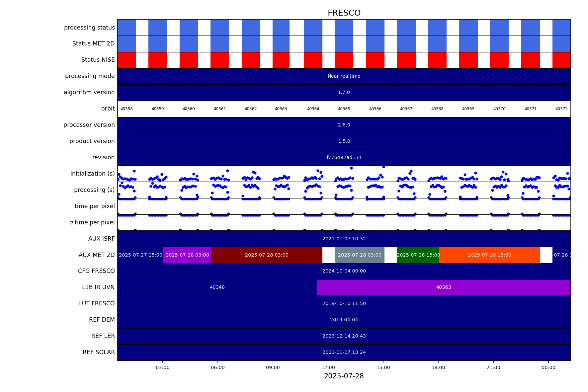Click the revision value f775492ad134
Image resolution: width=588 pixels, height=392 pixels.
pyautogui.click(x=344, y=158)
